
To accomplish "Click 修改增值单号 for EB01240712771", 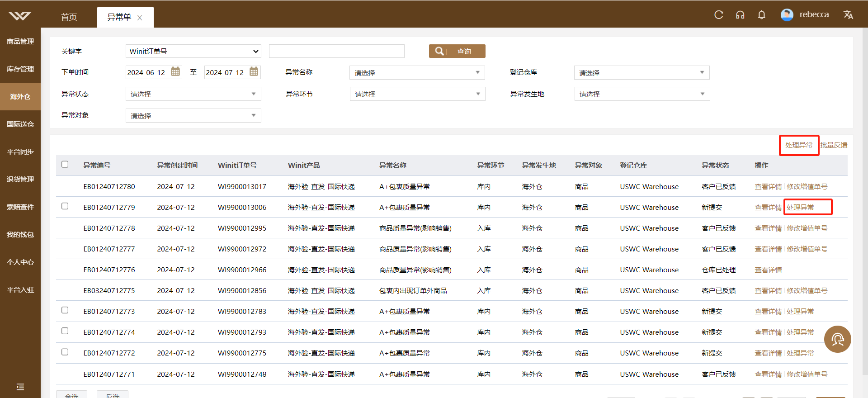I will pyautogui.click(x=807, y=374).
